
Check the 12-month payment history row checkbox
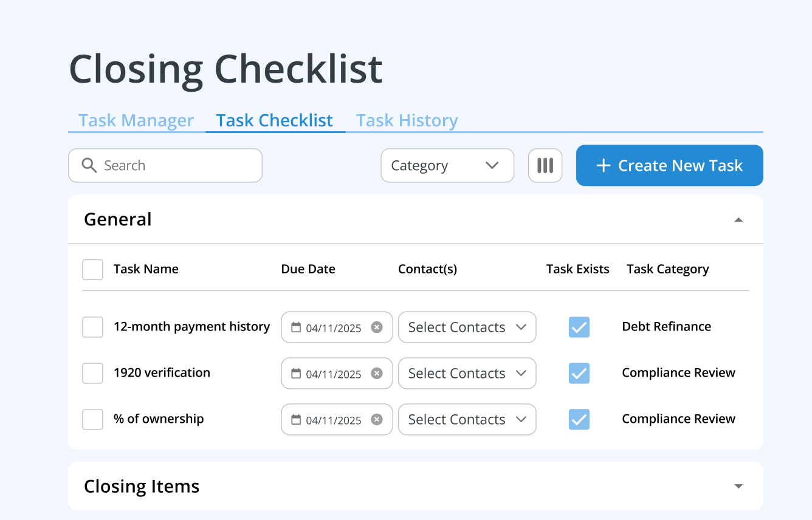click(x=92, y=327)
